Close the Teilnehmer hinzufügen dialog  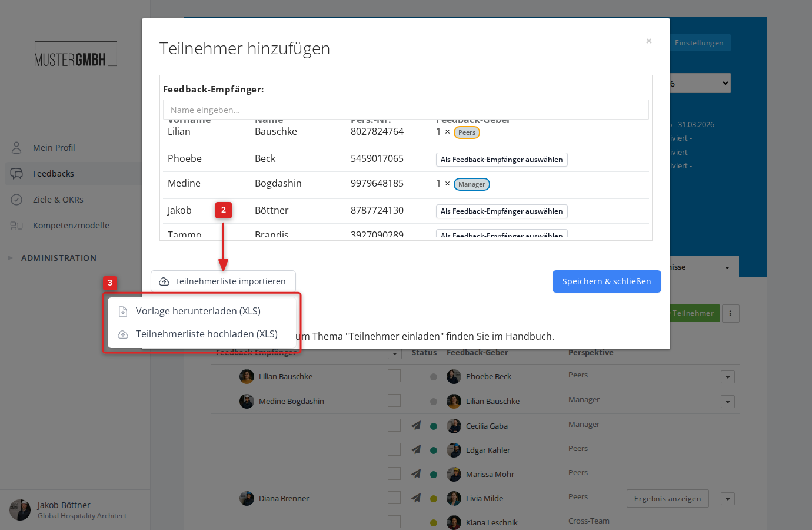click(x=649, y=41)
